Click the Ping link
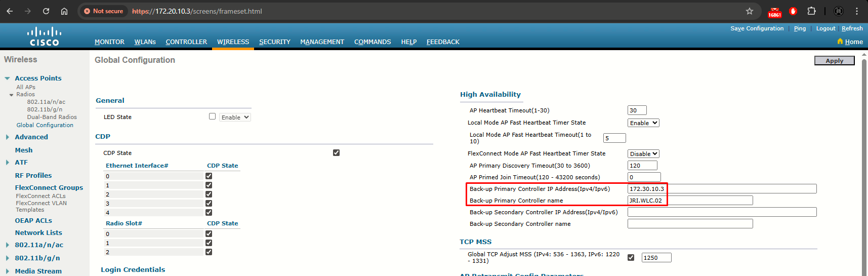 click(x=800, y=28)
